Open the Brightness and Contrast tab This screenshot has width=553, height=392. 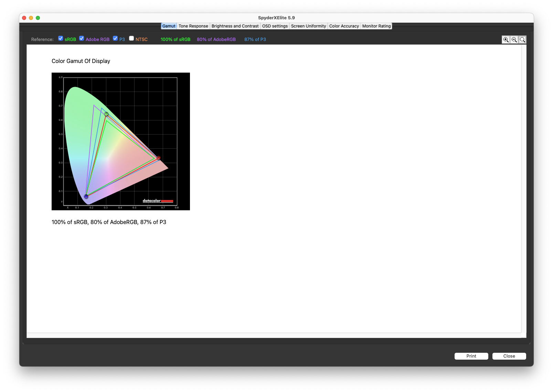point(235,26)
